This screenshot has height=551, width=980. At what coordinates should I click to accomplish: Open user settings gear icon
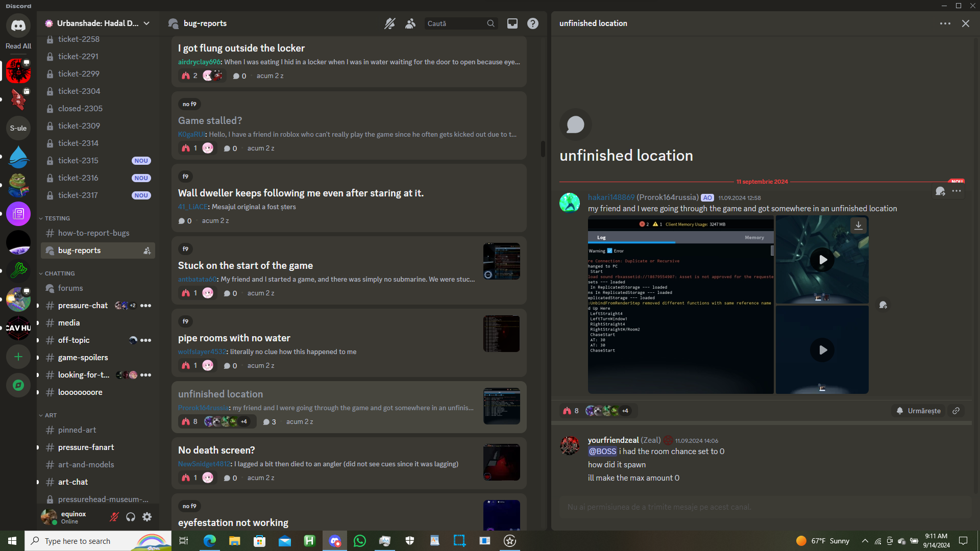tap(147, 517)
